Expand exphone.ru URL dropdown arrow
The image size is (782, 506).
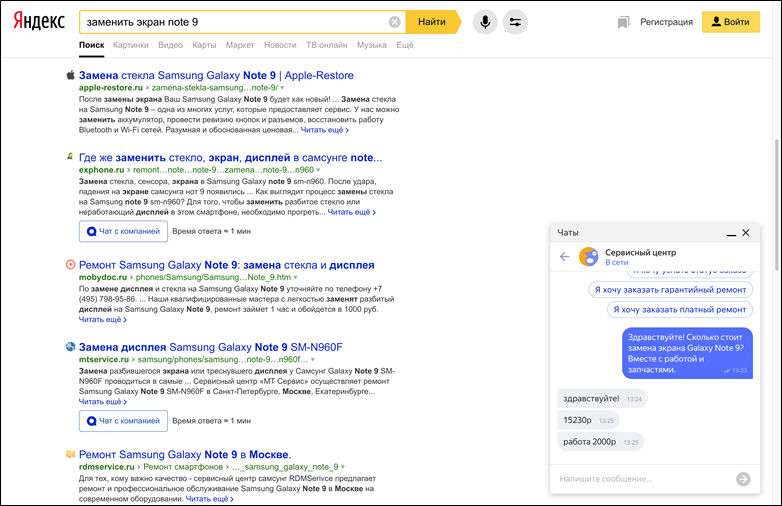coord(318,170)
